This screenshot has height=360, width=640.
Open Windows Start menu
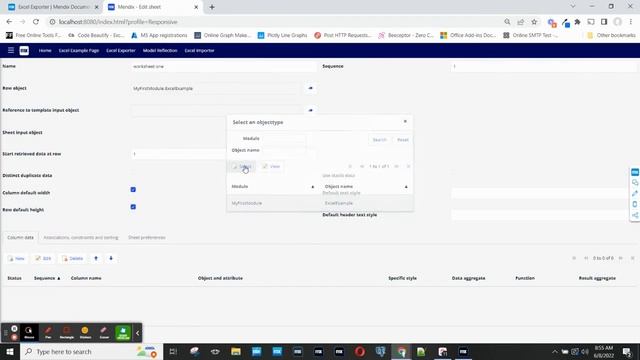tap(10, 351)
